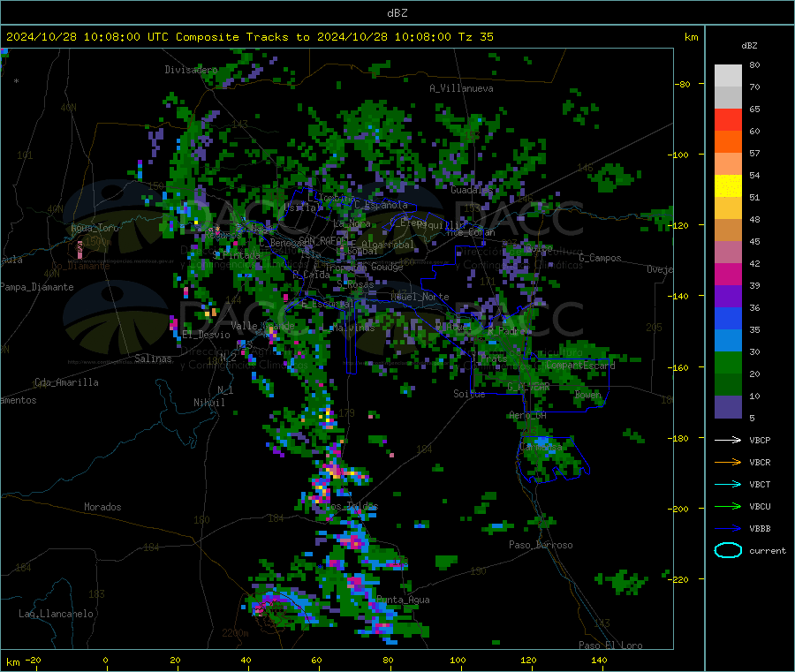Click the Agua_Toro map label
Image resolution: width=795 pixels, height=672 pixels.
pos(95,228)
